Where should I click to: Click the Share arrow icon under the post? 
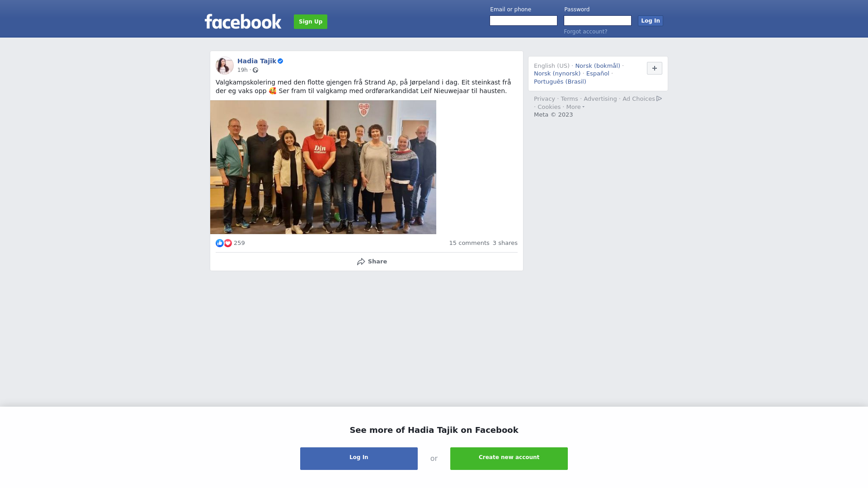tap(361, 262)
